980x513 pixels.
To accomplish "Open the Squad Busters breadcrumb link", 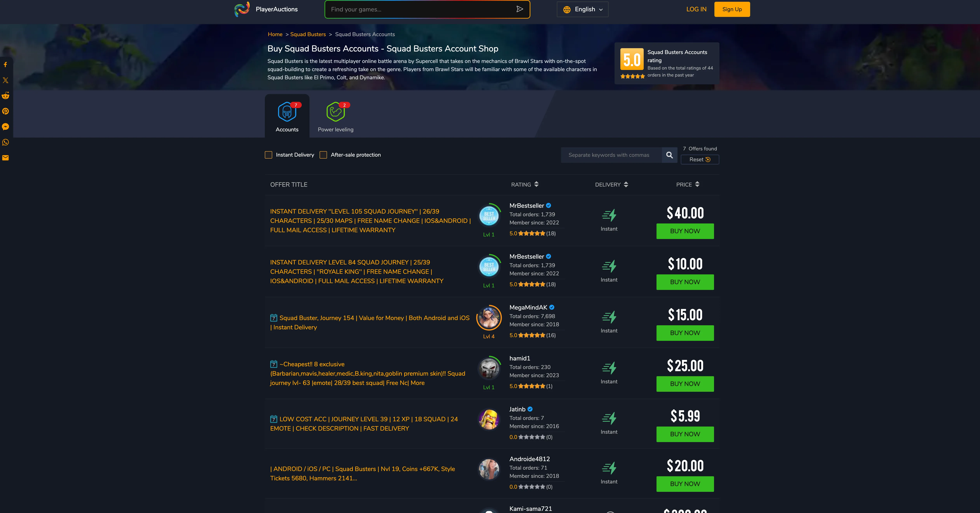I will 308,34.
